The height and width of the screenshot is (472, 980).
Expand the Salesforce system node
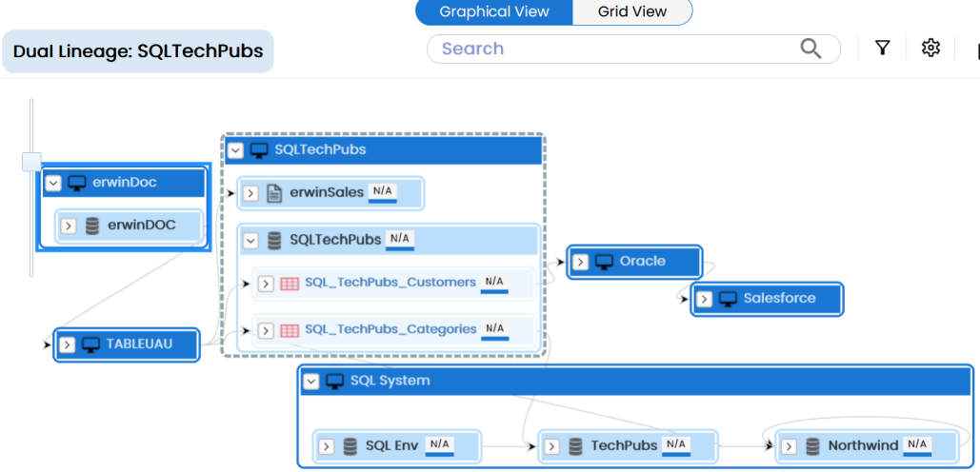(x=705, y=299)
